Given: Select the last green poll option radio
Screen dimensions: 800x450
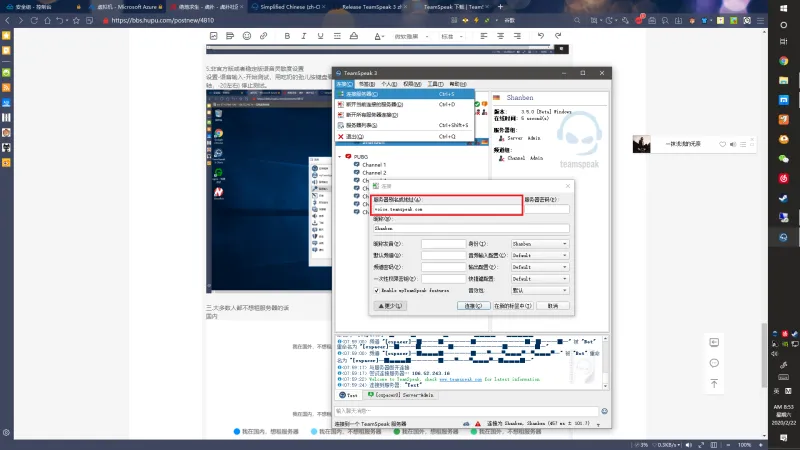Looking at the screenshot, I should (x=473, y=432).
